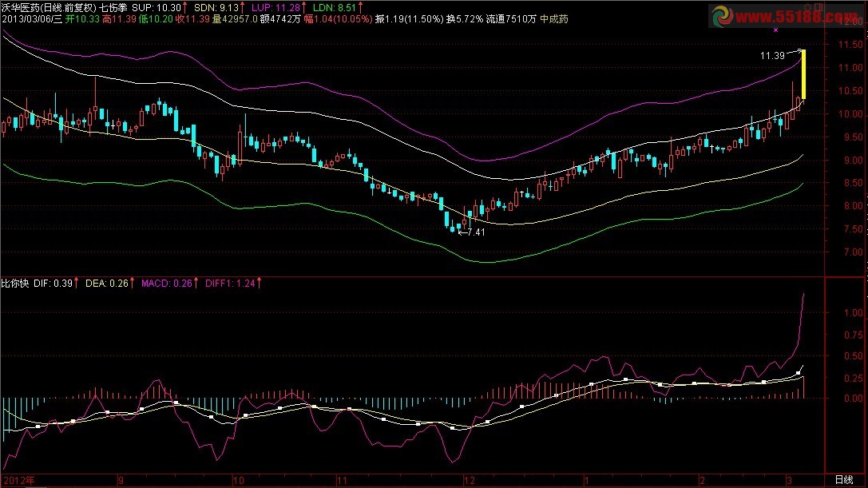Click the turnover rate 换5.72%
This screenshot has height=488, width=868.
(x=465, y=19)
